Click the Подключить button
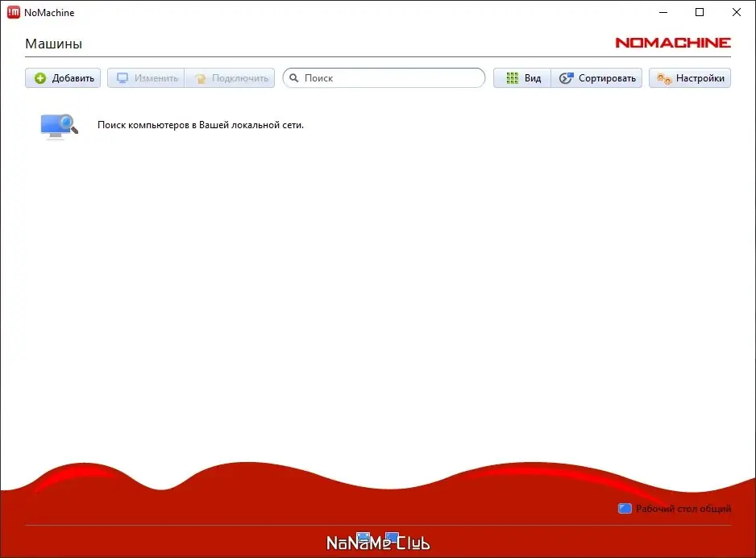Viewport: 756px width, 558px height. (230, 78)
